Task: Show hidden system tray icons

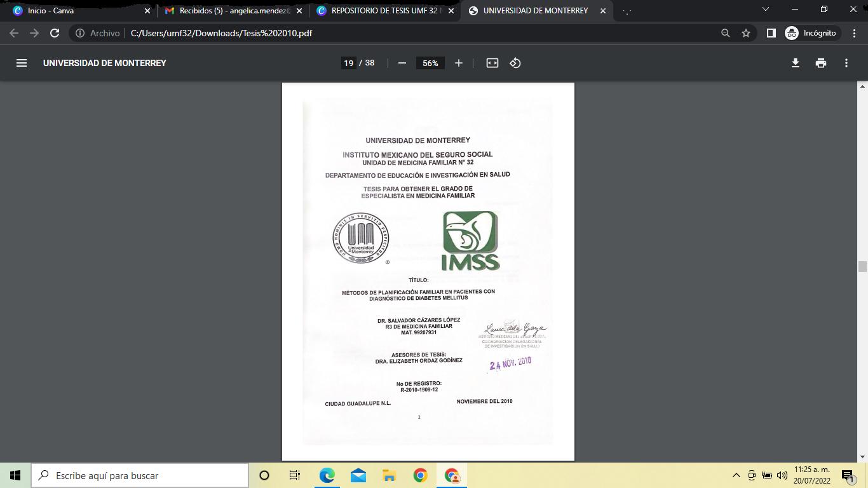Action: click(736, 475)
